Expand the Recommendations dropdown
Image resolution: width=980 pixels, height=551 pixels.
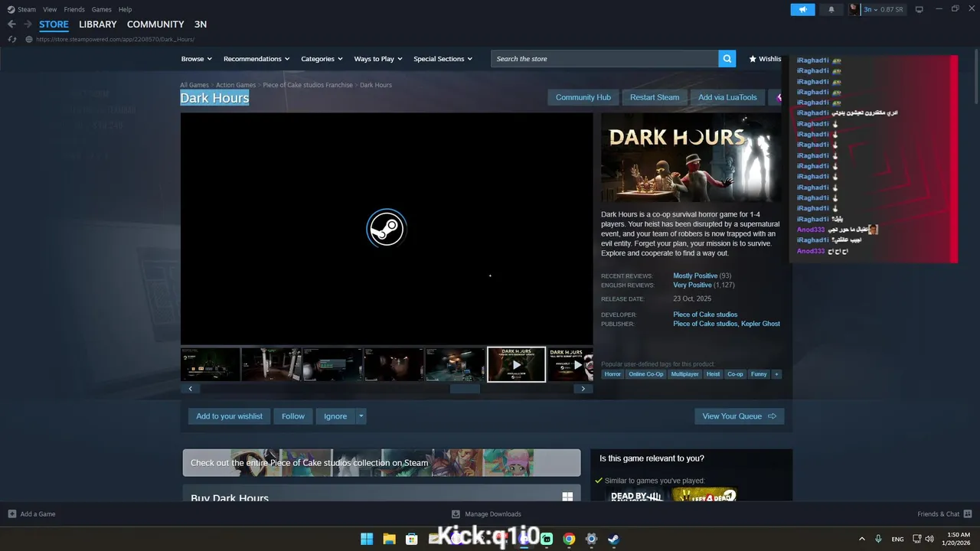[256, 59]
